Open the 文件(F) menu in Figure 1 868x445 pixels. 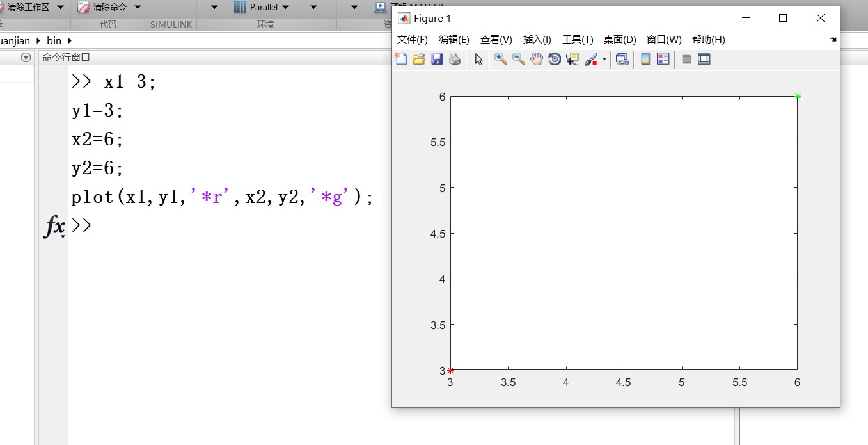tap(413, 40)
